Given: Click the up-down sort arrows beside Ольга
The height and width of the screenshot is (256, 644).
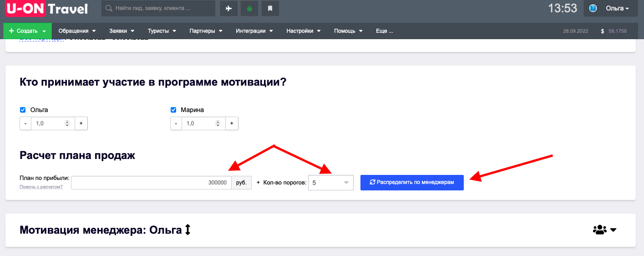Looking at the screenshot, I should 188,230.
